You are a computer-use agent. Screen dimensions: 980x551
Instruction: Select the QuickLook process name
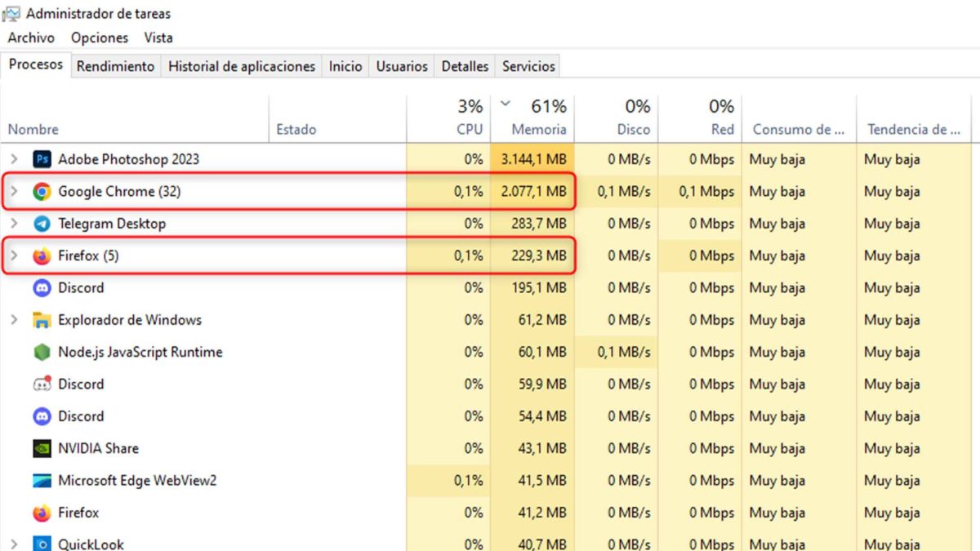pyautogui.click(x=91, y=544)
